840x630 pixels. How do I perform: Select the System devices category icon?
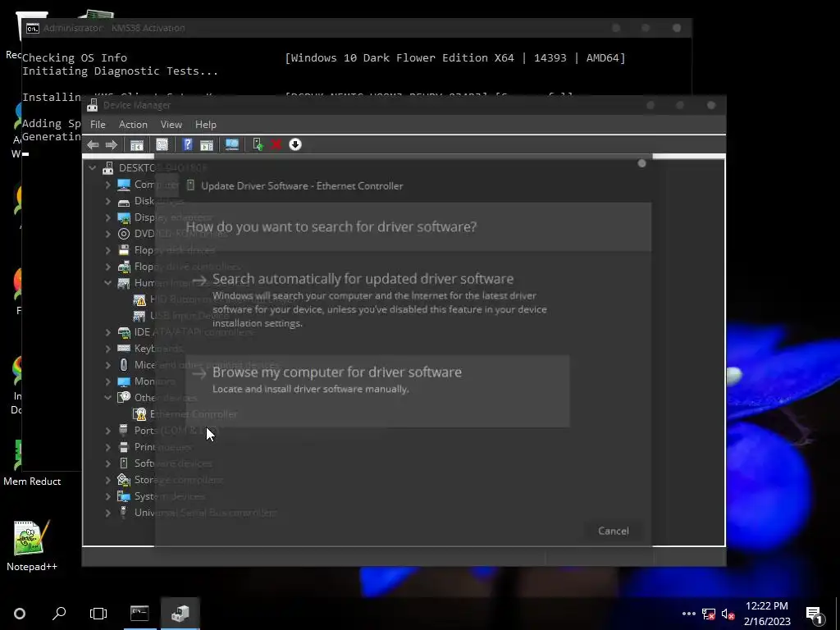pyautogui.click(x=124, y=496)
